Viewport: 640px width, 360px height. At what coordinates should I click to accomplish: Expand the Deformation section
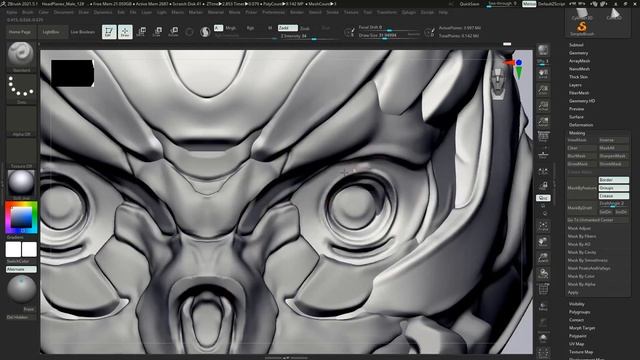click(581, 125)
